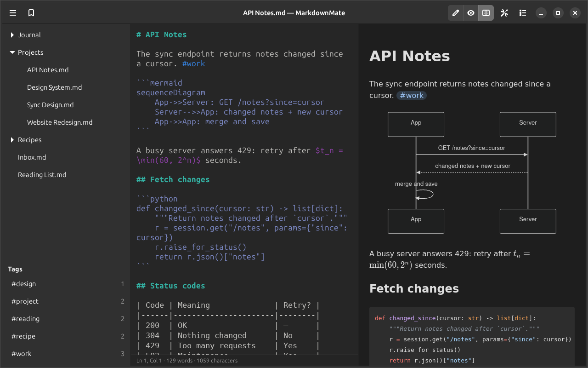Expand the Recipes folder
588x368 pixels.
click(x=12, y=140)
